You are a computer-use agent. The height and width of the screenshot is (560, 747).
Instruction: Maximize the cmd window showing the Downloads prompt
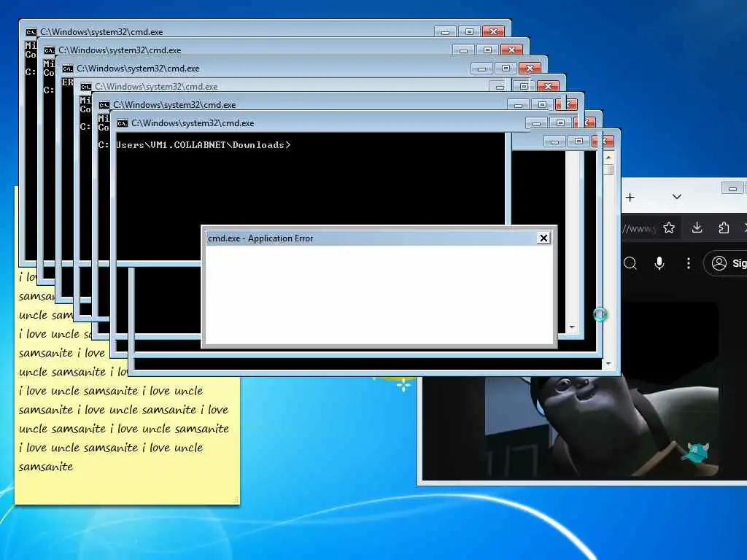(560, 122)
